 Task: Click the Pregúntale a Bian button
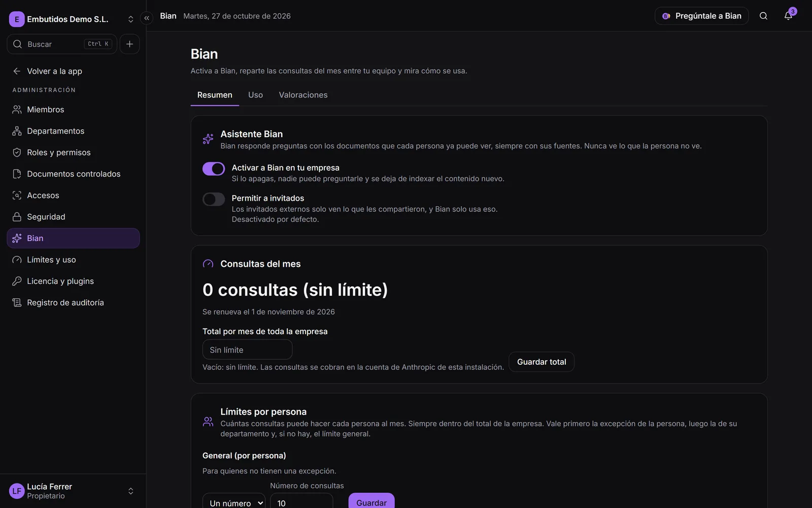tap(701, 16)
